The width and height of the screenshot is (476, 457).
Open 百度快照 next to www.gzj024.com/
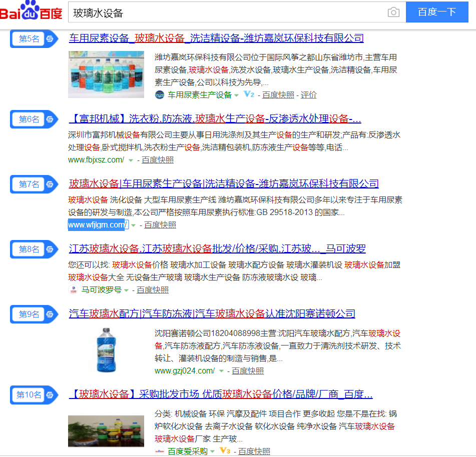pos(248,370)
